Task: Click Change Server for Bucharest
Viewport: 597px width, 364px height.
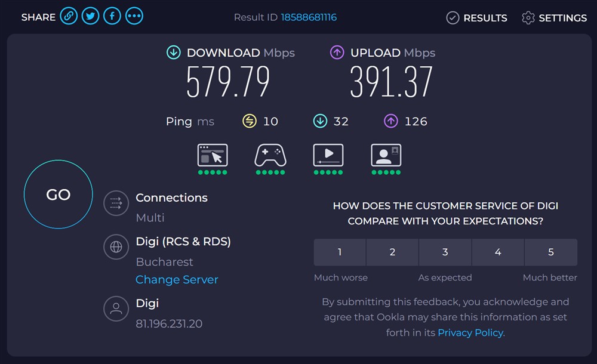Action: [177, 279]
